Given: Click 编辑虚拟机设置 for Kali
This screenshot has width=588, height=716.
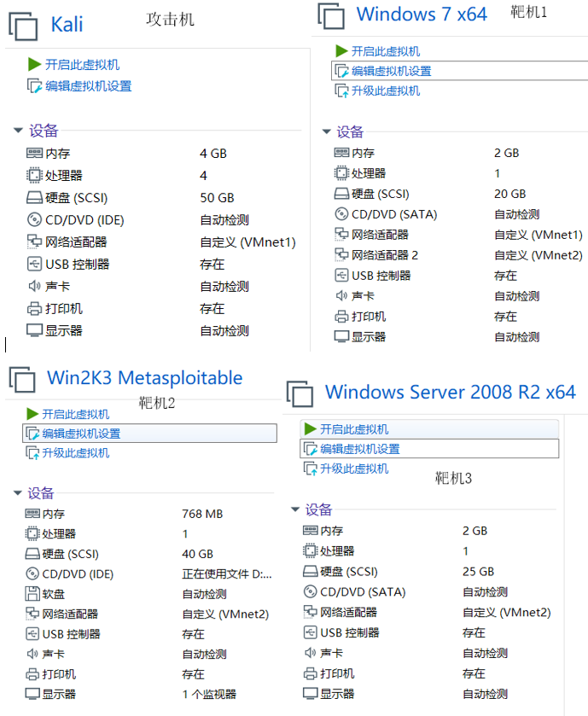Looking at the screenshot, I should (x=88, y=86).
